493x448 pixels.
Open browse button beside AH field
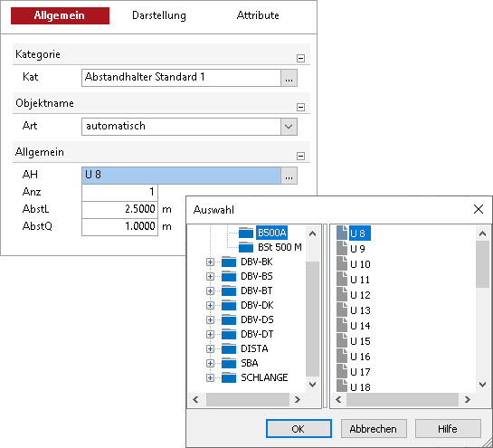click(x=289, y=176)
